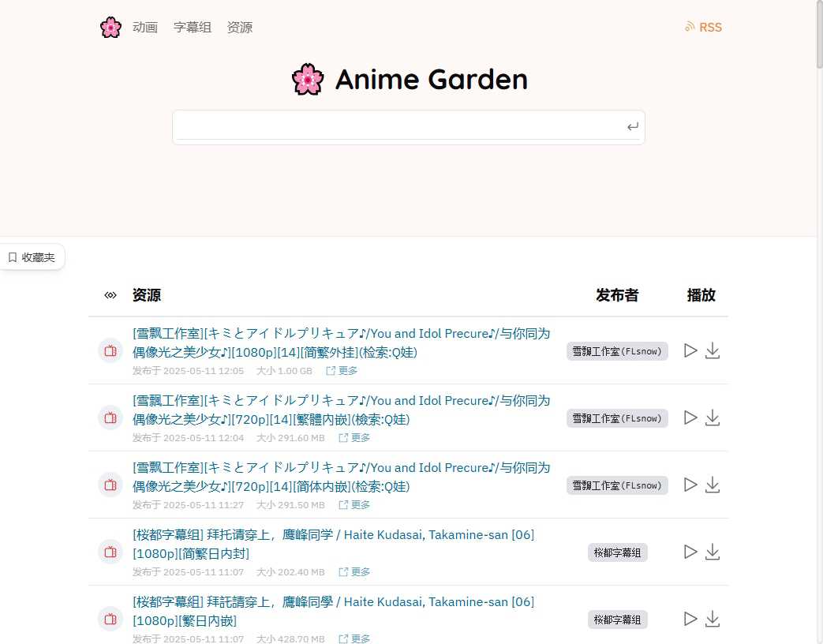The image size is (823, 644).
Task: Download the Precure 720p 繁體内嵌 resource
Action: (713, 417)
